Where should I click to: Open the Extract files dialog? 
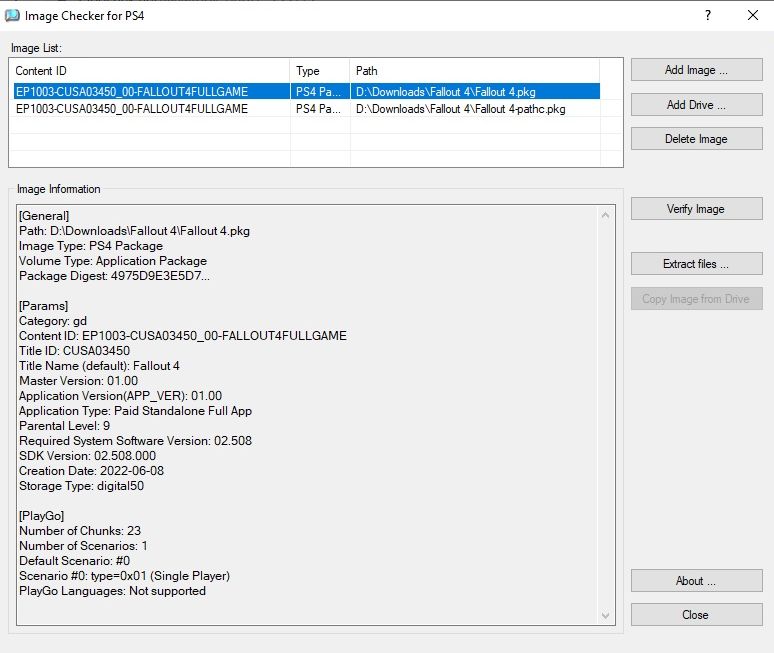(x=697, y=264)
